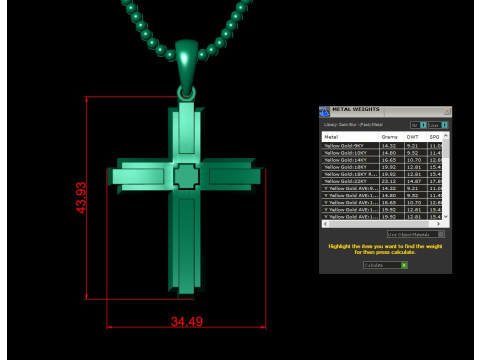Click the green Calculate arrow button
The image size is (480, 360).
(404, 265)
